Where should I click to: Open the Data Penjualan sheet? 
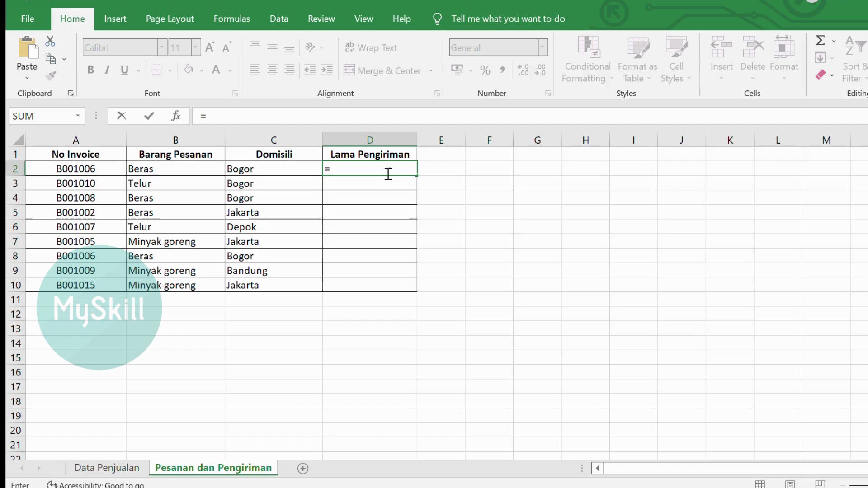click(107, 468)
